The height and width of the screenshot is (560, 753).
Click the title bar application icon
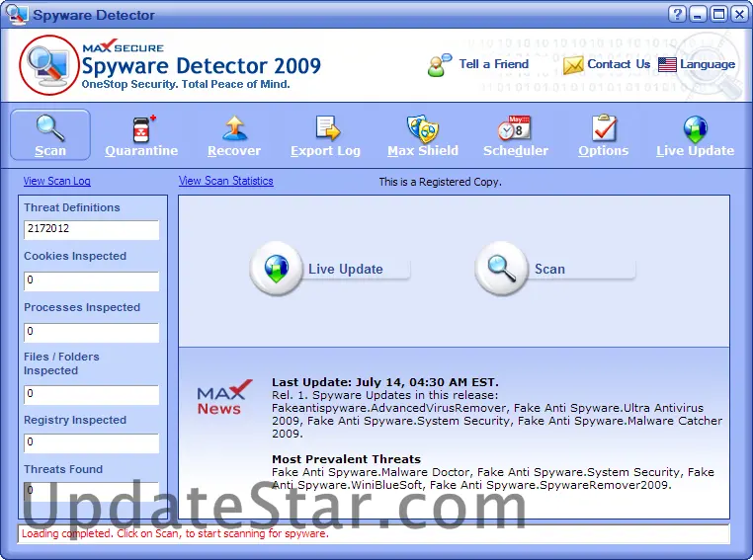tap(17, 14)
